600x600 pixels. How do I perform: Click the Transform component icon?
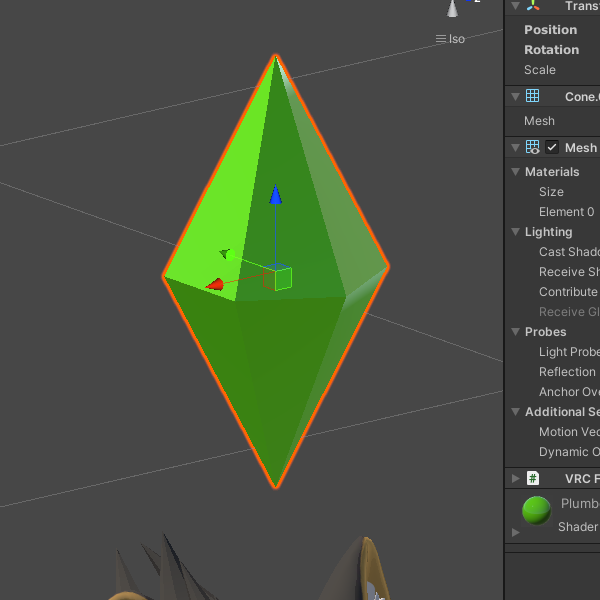pos(533,5)
